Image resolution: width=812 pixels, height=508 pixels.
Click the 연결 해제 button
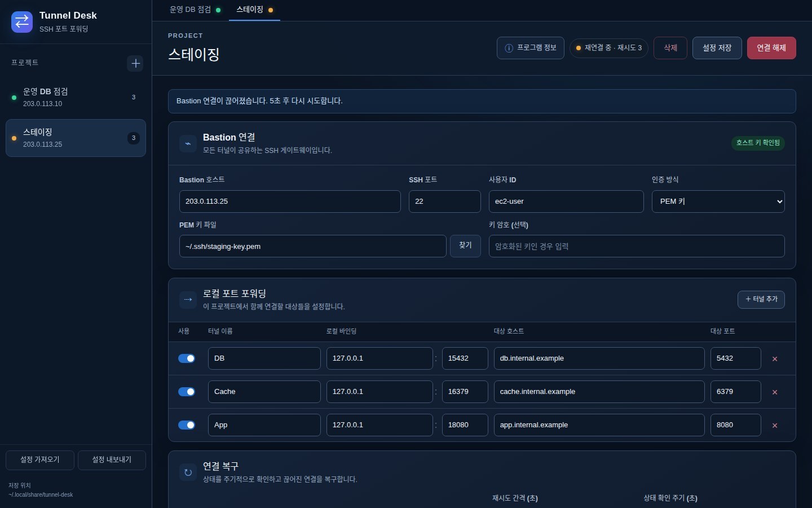[x=771, y=48]
